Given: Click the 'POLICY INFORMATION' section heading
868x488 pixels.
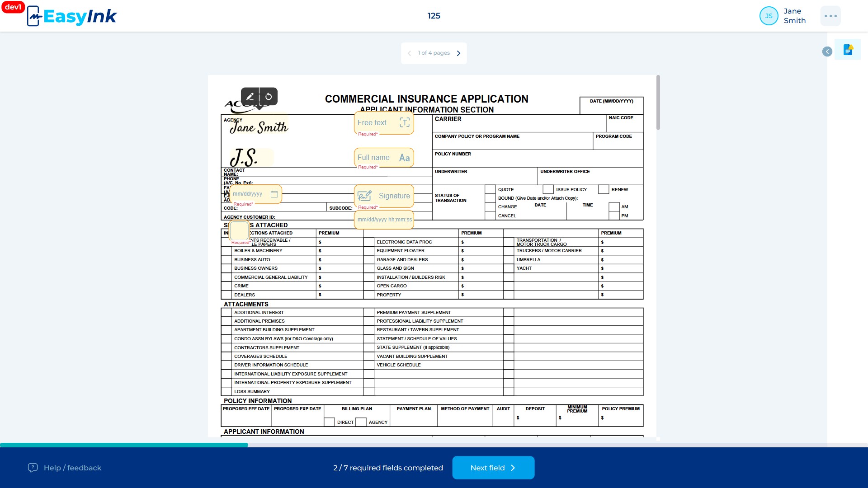Looking at the screenshot, I should point(258,401).
